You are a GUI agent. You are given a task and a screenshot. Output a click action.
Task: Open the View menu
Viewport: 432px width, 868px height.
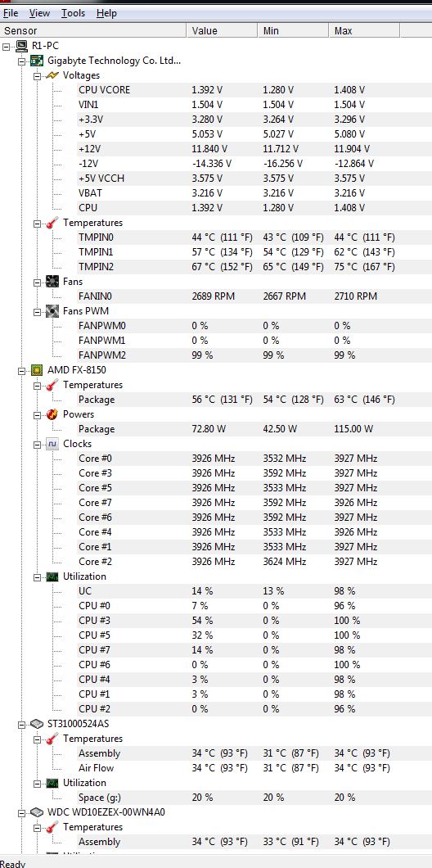(39, 13)
